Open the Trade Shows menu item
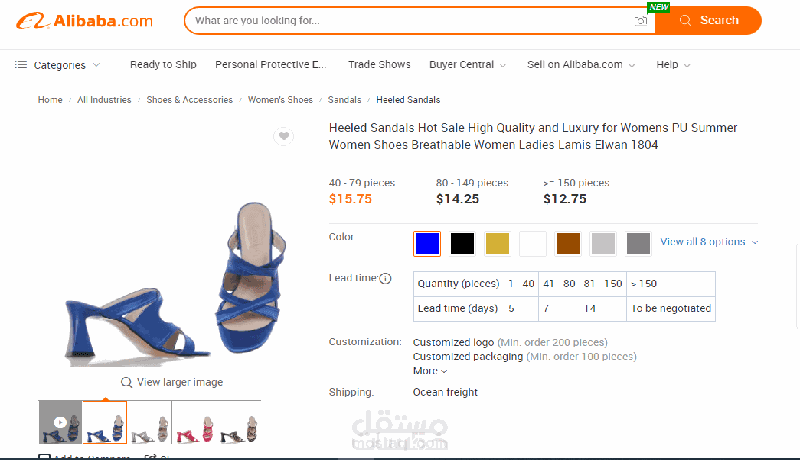Viewport: 800px width, 460px height. [x=379, y=65]
